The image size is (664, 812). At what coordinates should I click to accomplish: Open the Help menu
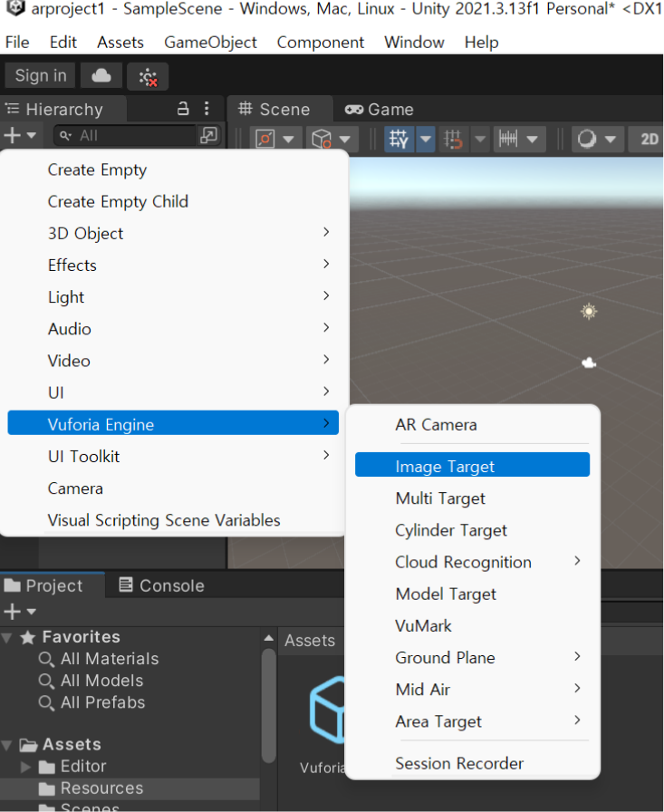[481, 42]
